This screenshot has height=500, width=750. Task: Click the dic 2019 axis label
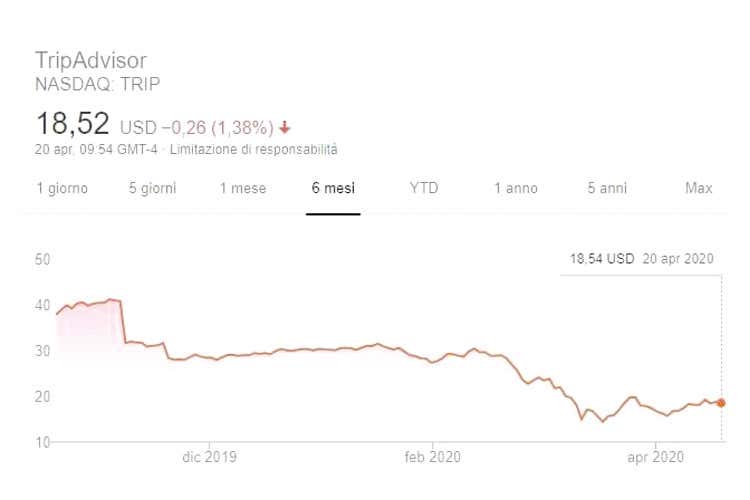(208, 458)
